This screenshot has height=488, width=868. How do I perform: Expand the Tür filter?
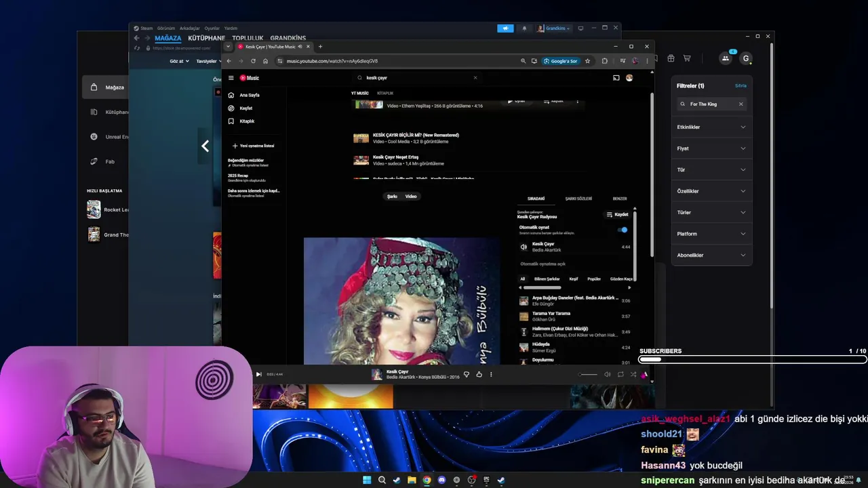pos(711,169)
